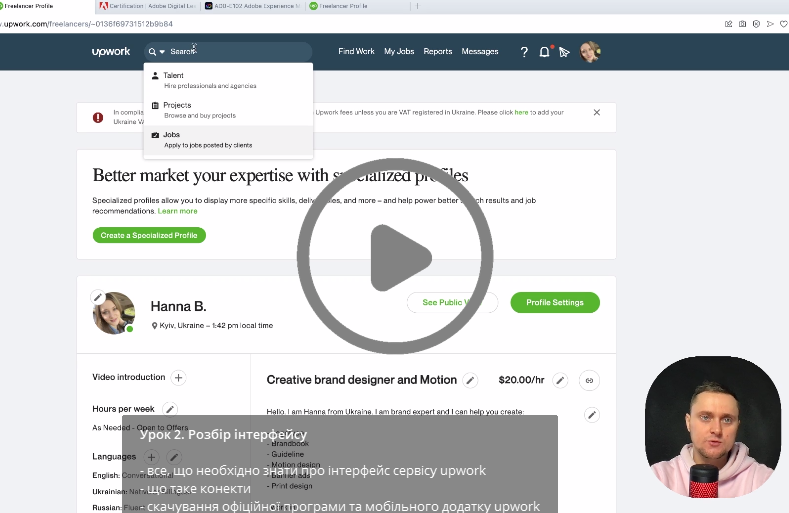789x513 pixels.
Task: Dismiss the VAT notice banner
Action: click(597, 112)
